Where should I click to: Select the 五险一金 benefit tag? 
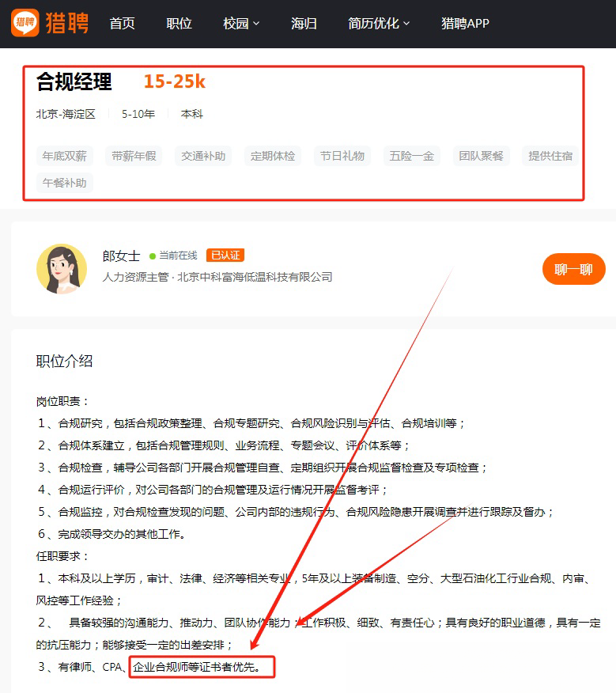(x=411, y=156)
